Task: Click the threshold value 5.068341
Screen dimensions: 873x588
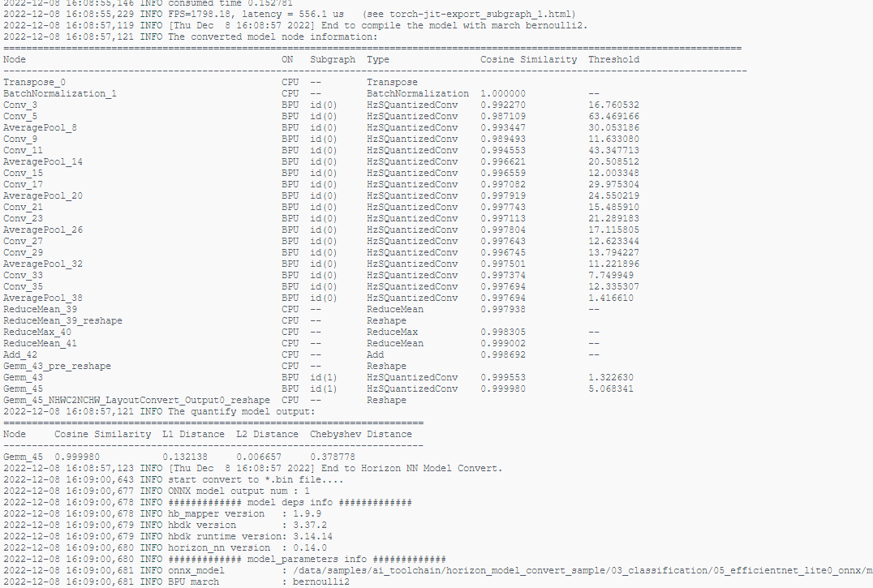Action: click(x=611, y=388)
